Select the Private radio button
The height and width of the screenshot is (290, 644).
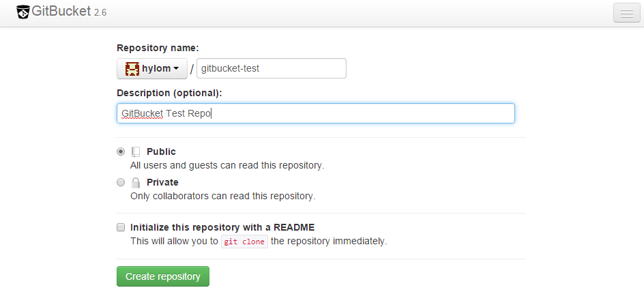click(121, 182)
